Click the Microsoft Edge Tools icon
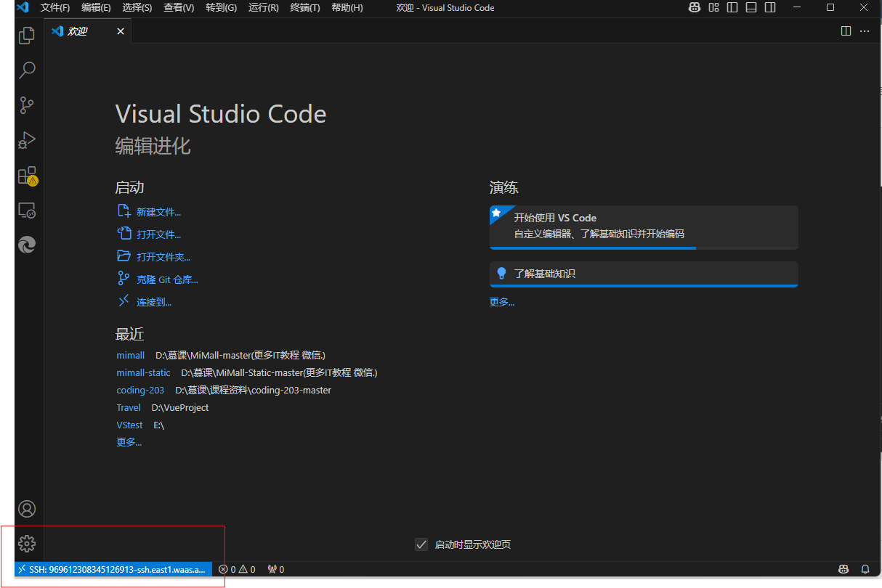The height and width of the screenshot is (588, 882). [x=27, y=245]
